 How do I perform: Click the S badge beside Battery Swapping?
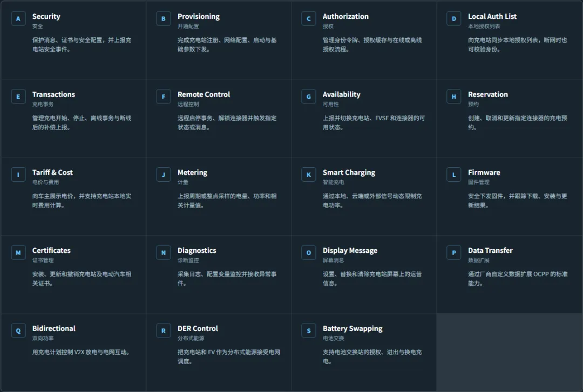pos(309,331)
